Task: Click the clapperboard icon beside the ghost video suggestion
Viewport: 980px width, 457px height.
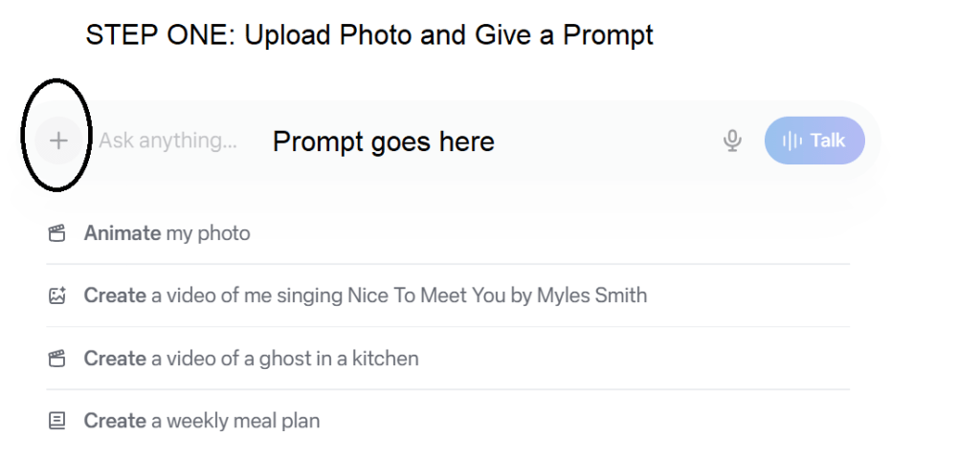Action: 57,359
